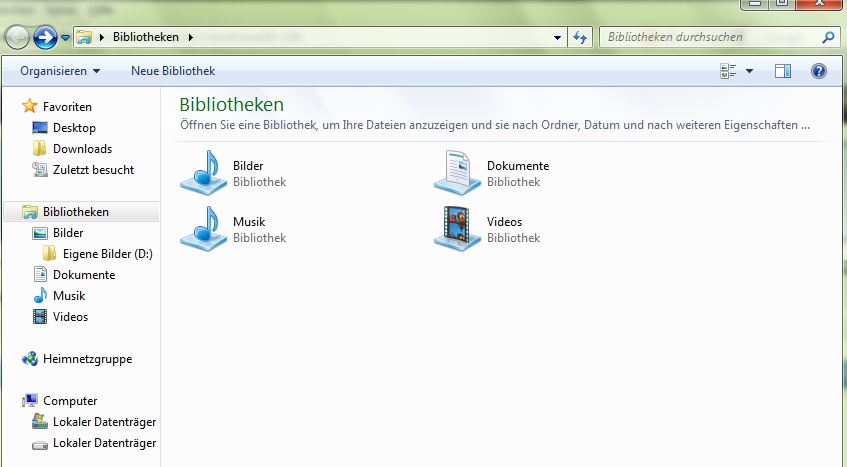Click the Eigene Bilder folder icon
Image resolution: width=847 pixels, height=467 pixels.
pyautogui.click(x=49, y=253)
